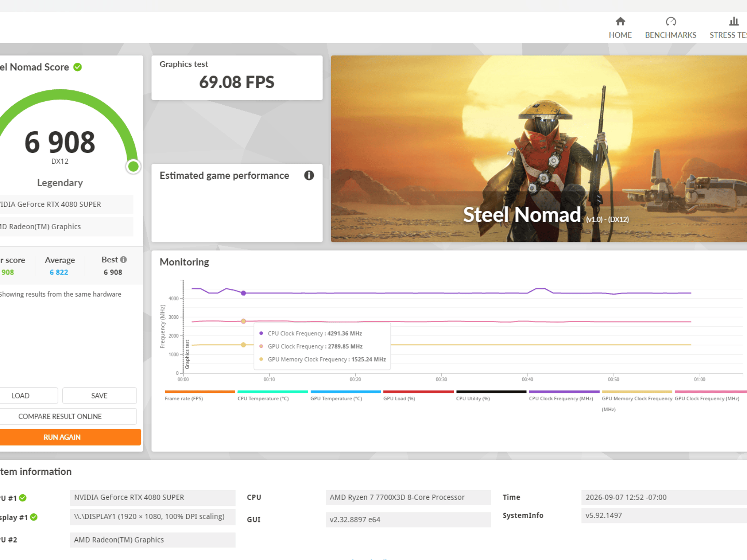
Task: Toggle the GPU Load (%) legend series
Action: coord(418,396)
